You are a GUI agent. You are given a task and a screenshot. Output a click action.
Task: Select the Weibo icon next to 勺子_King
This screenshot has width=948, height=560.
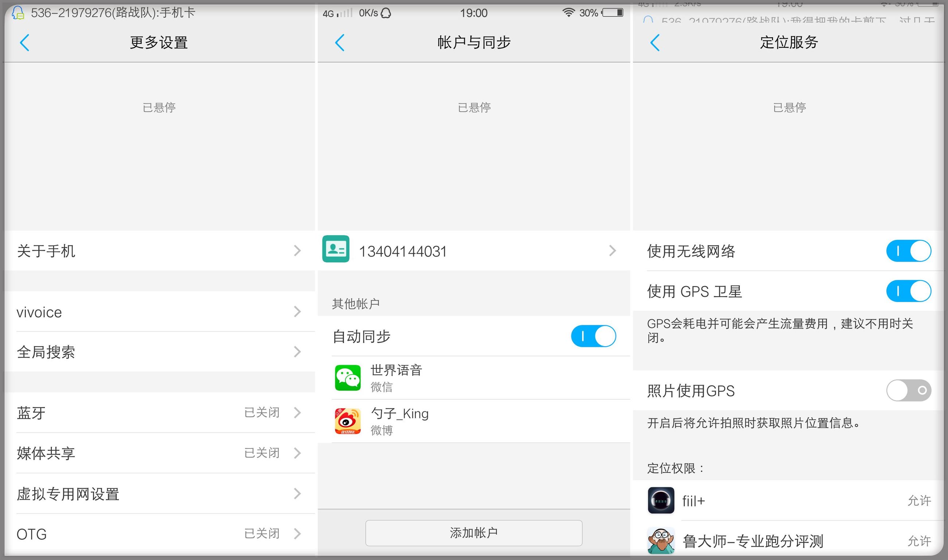coord(348,421)
